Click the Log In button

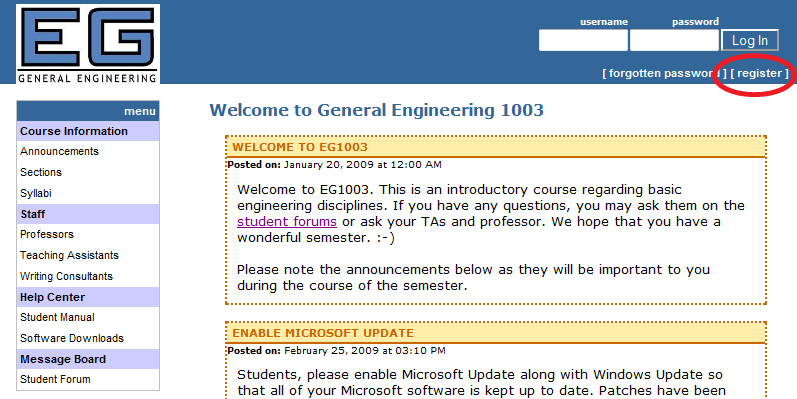(750, 40)
